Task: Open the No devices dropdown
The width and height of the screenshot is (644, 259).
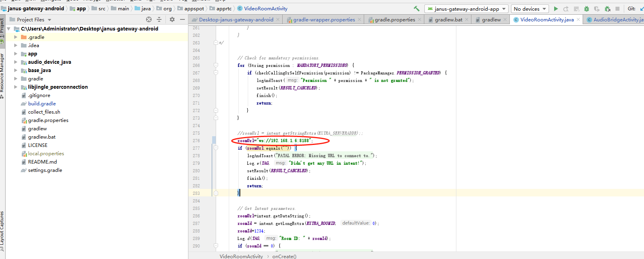Action: pos(530,9)
